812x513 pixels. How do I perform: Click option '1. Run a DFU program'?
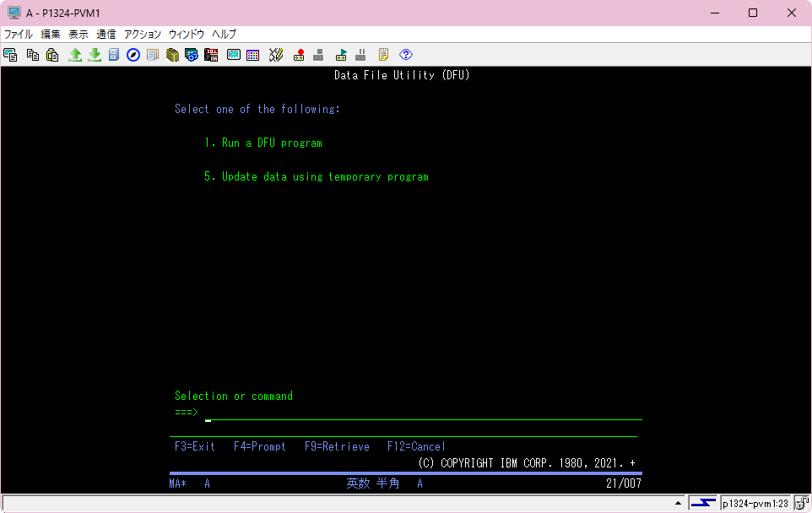(x=263, y=143)
